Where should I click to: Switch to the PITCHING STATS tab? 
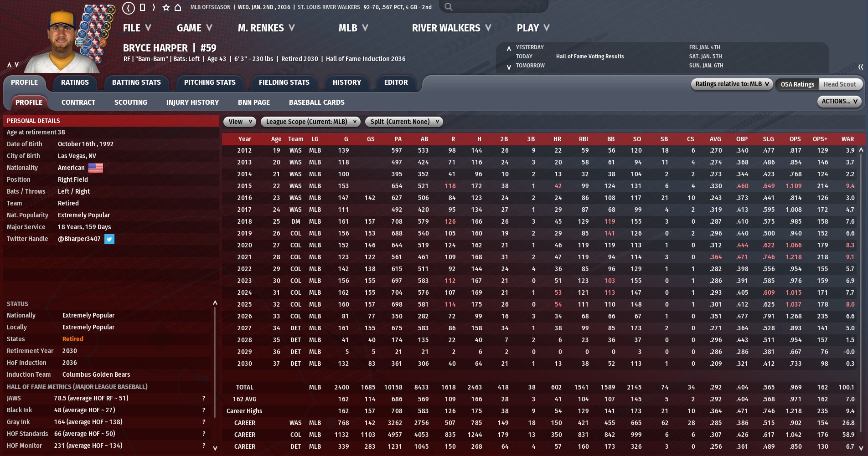click(x=210, y=82)
